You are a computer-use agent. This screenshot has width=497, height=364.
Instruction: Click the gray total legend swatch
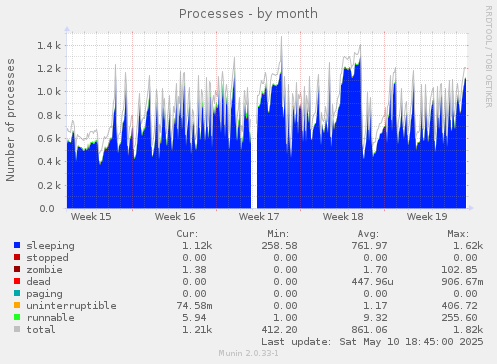click(x=17, y=329)
